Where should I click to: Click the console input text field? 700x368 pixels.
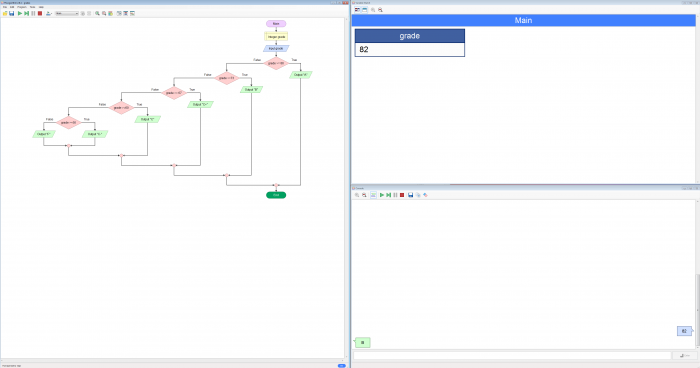click(512, 355)
